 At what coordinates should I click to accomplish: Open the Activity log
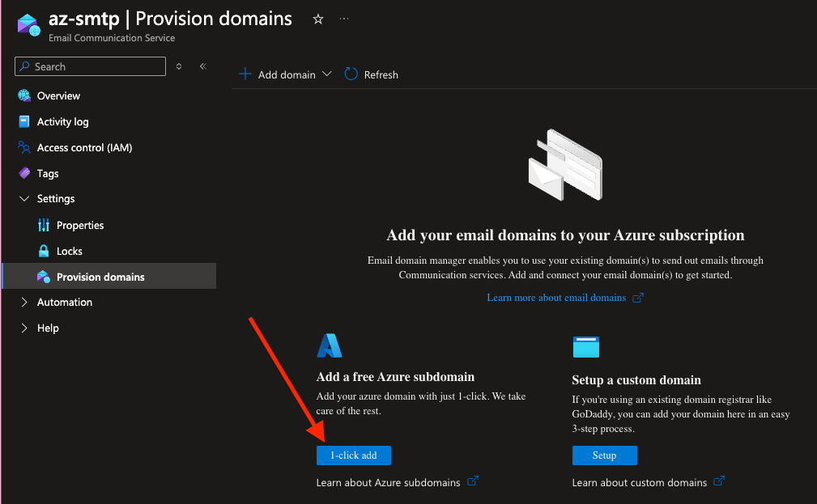62,121
